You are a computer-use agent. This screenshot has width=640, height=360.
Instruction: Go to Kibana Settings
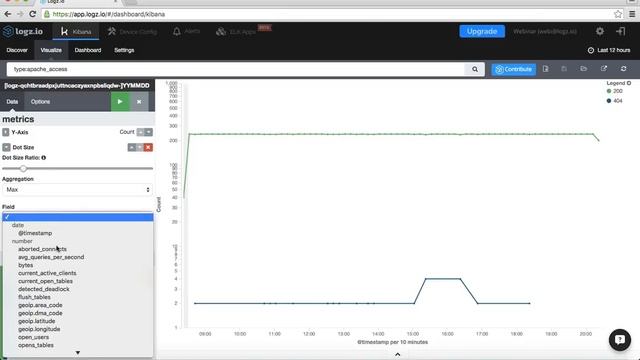(x=124, y=50)
